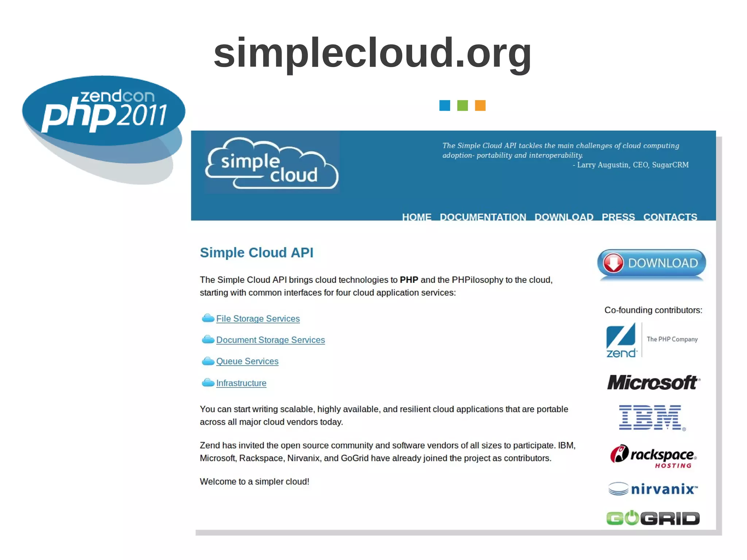Image resolution: width=747 pixels, height=560 pixels.
Task: Click cloud icon beside Document Storage Services
Action: (208, 339)
